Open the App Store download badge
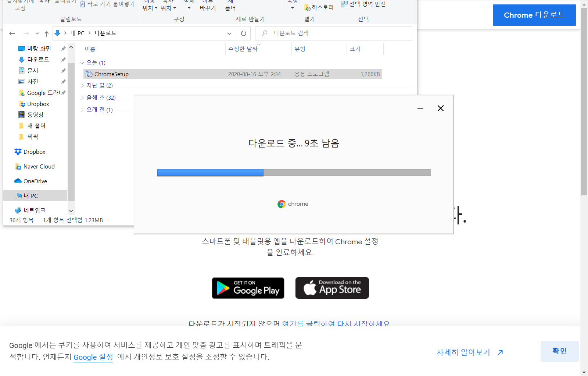This screenshot has width=588, height=376. 332,288
